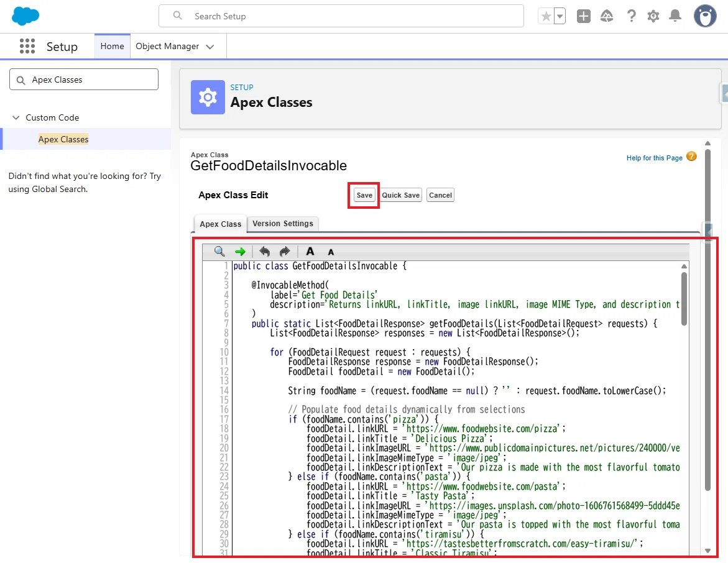Open the Object Manager tab
This screenshot has width=728, height=563.
(x=167, y=46)
